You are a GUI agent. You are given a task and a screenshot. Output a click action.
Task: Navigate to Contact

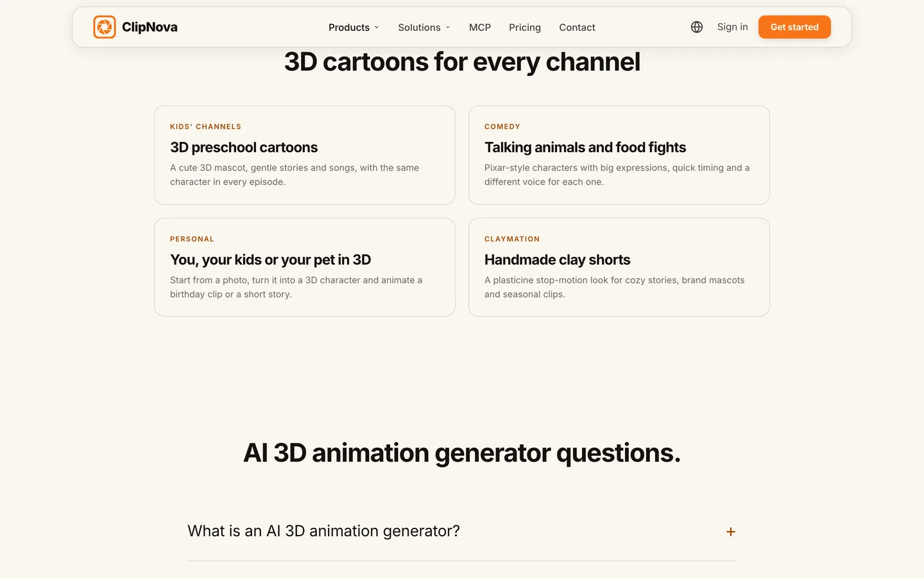pyautogui.click(x=577, y=27)
